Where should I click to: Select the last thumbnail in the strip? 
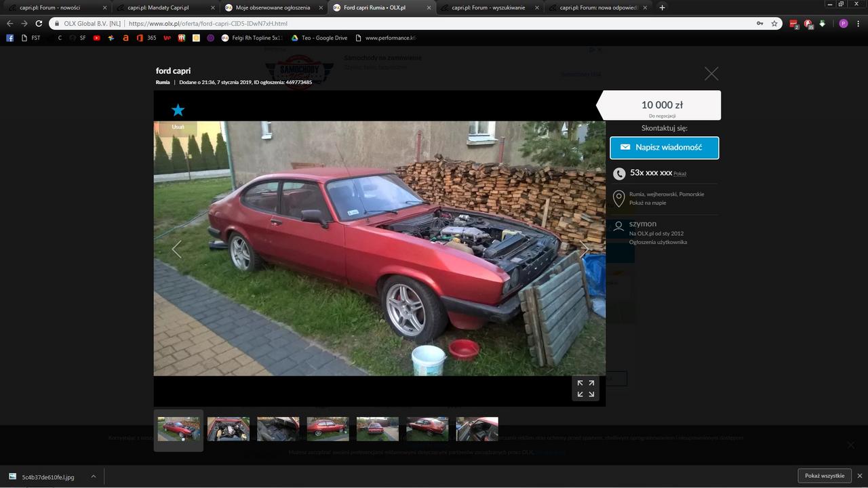pyautogui.click(x=477, y=429)
